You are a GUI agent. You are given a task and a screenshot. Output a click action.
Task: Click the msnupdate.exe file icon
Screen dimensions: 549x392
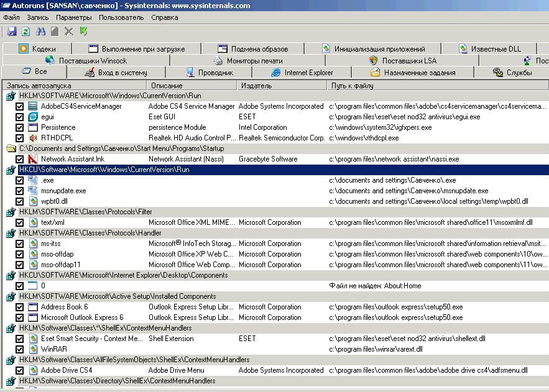(33, 191)
